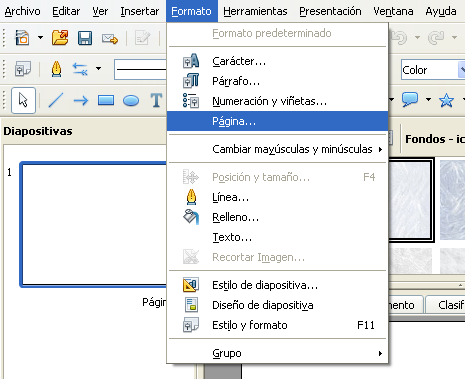Screen dimensions: 465x379
Task: Open the Editar menu
Action: tap(66, 11)
